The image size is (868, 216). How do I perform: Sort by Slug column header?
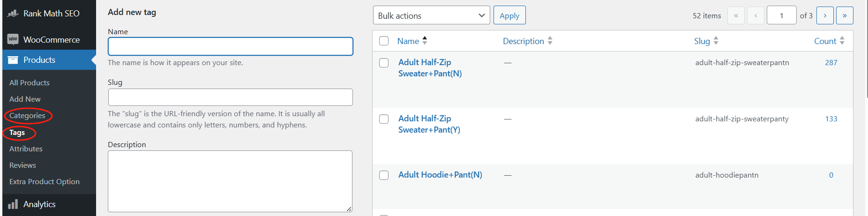(702, 41)
